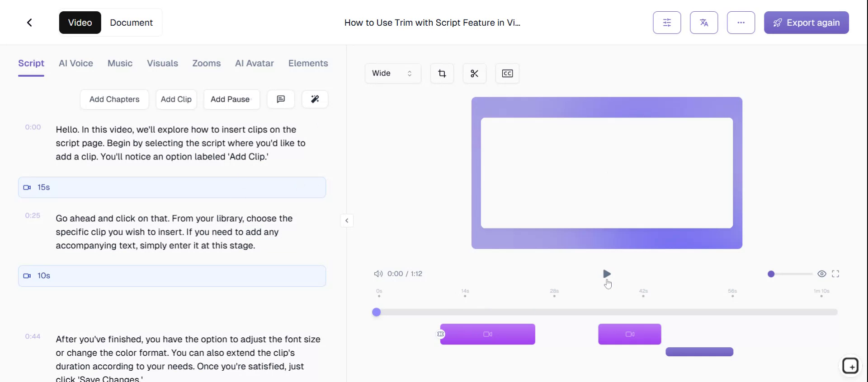Enter fullscreen preview mode
The width and height of the screenshot is (868, 382).
[835, 274]
